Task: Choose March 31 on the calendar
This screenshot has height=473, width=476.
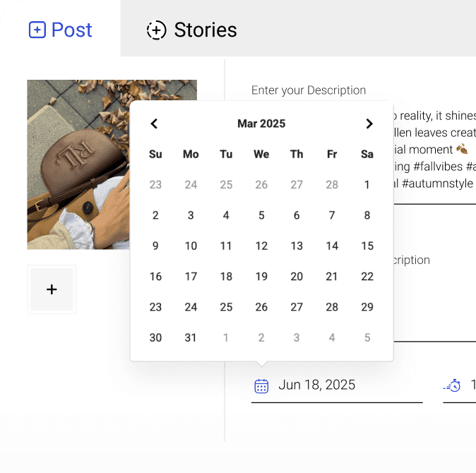Action: [x=191, y=338]
